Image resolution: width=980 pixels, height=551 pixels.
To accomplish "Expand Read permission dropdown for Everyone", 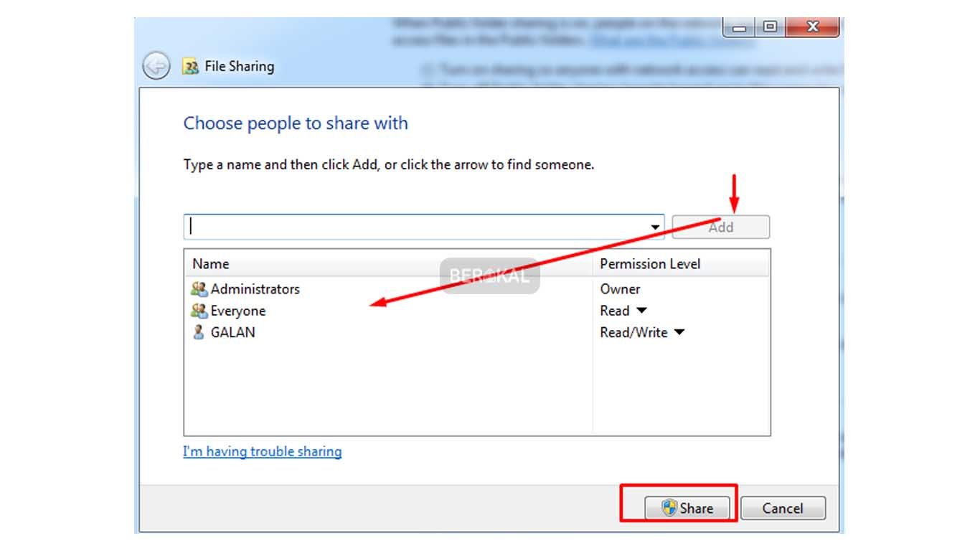I will (x=641, y=311).
